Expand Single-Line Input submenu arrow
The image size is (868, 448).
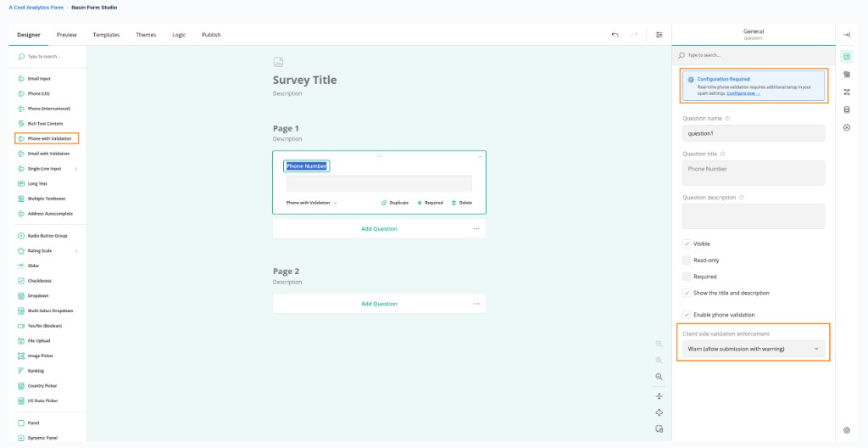tap(76, 169)
